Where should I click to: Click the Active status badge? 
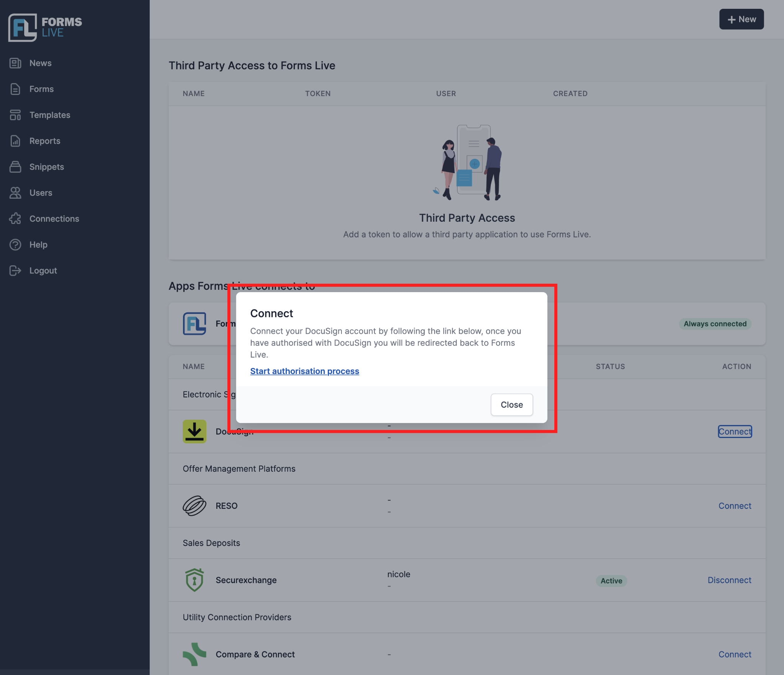coord(611,581)
